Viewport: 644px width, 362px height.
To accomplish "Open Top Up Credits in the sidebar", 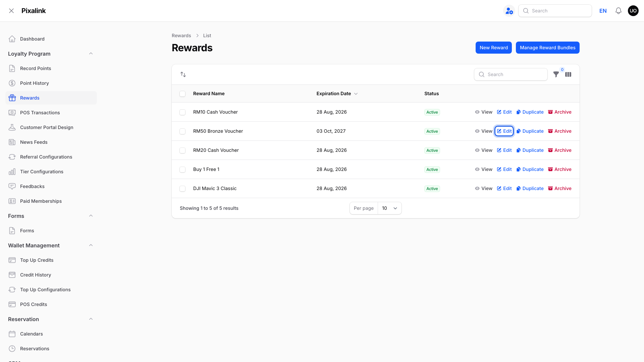I will point(51,260).
